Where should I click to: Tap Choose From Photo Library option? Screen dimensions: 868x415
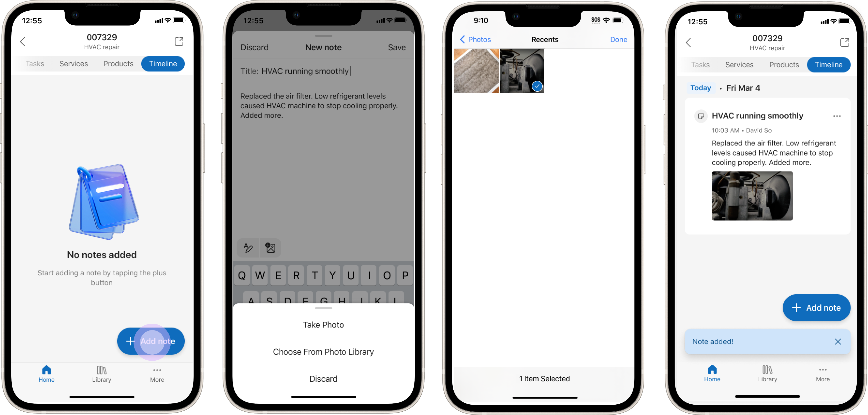click(x=323, y=351)
